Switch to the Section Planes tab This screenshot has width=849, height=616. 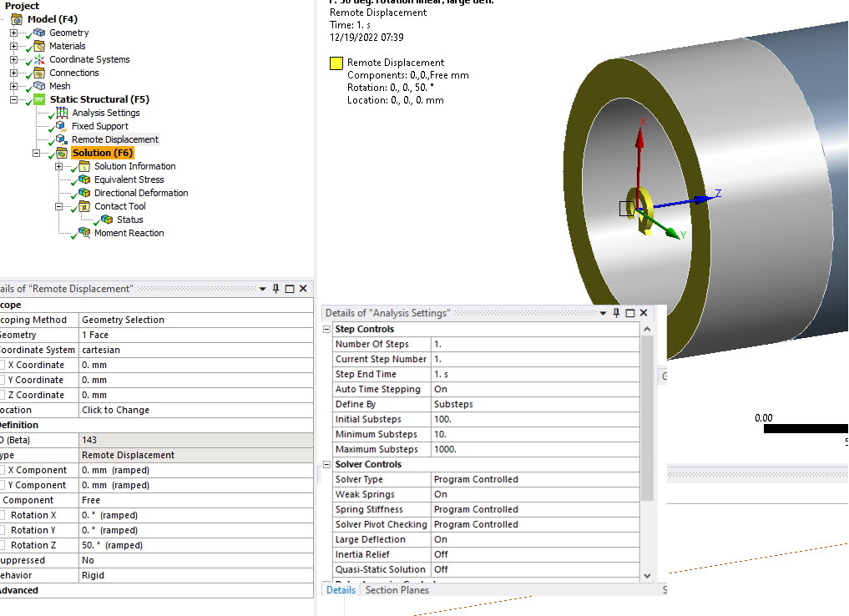[397, 590]
